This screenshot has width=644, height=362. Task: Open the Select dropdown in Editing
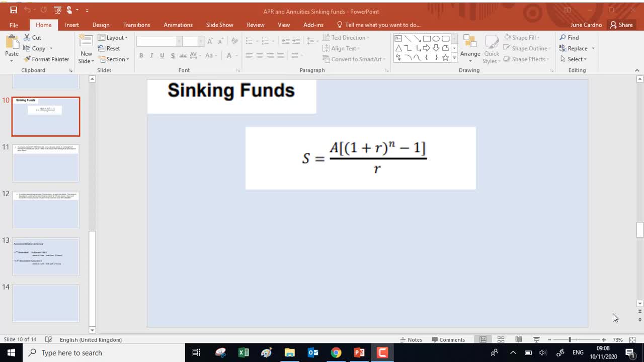coord(574,59)
